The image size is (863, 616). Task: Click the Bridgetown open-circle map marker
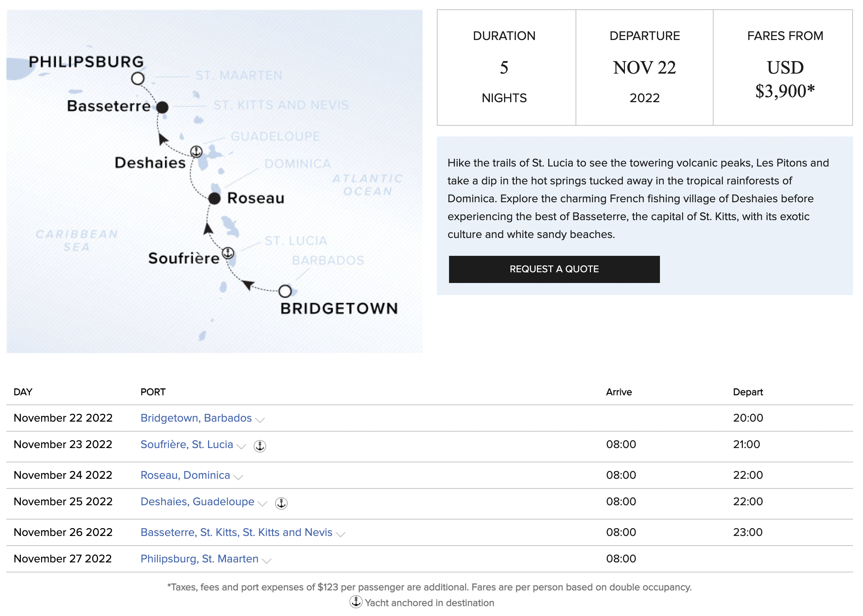coord(285,291)
